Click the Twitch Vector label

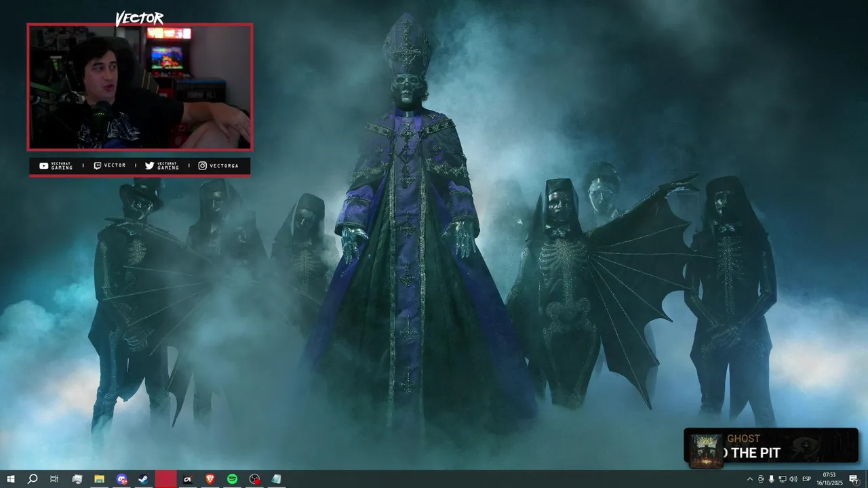(109, 165)
